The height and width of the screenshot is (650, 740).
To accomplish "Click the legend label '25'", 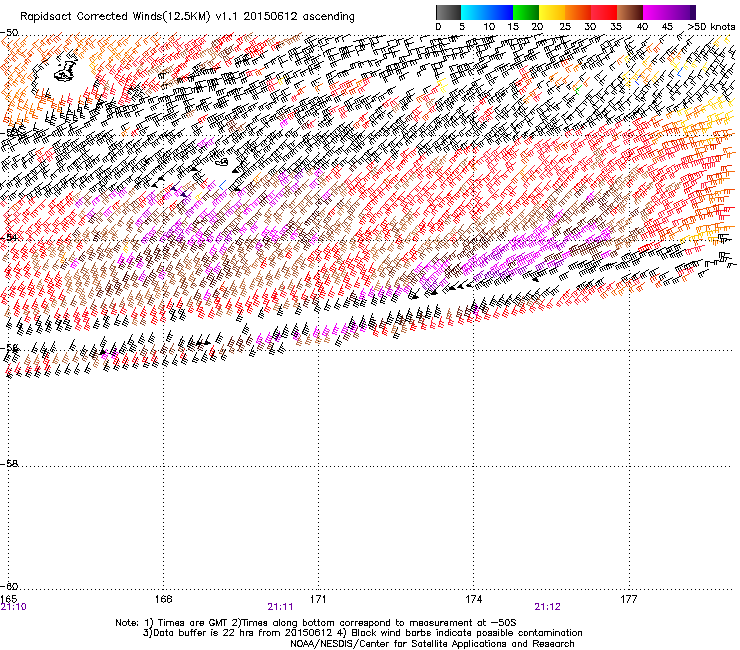I will [x=565, y=27].
